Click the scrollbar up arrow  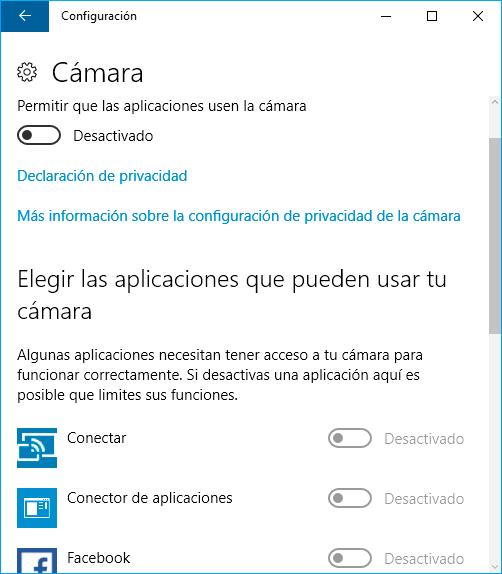(495, 102)
